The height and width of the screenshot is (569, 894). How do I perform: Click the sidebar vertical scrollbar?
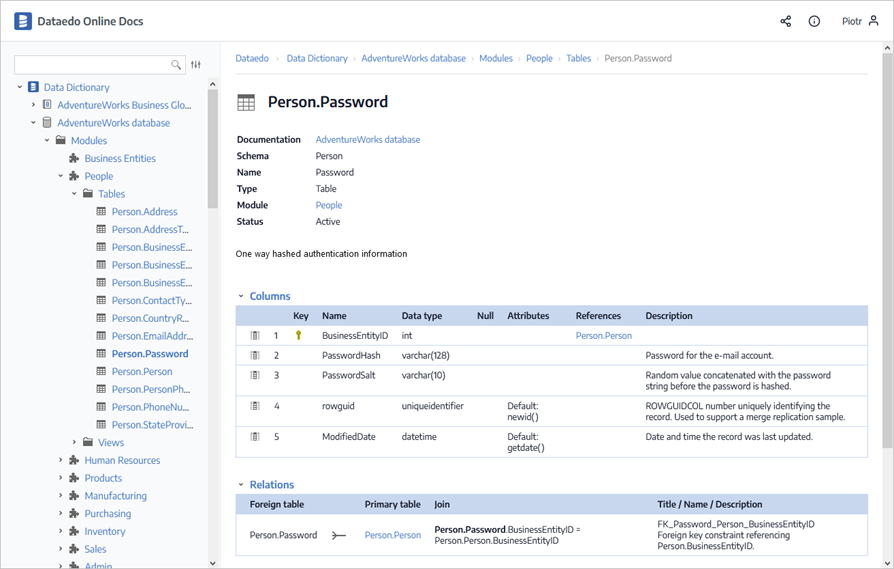212,300
